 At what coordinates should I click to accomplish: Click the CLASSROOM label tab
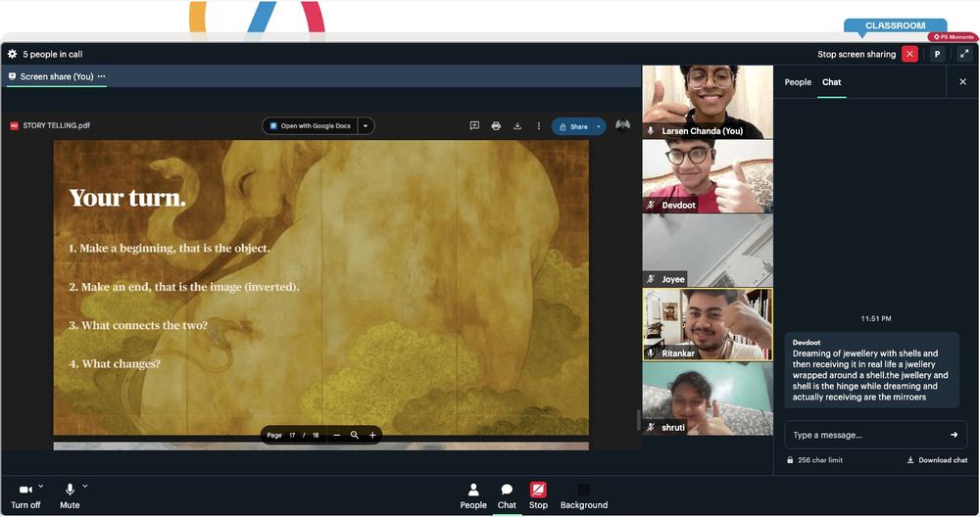click(x=895, y=25)
